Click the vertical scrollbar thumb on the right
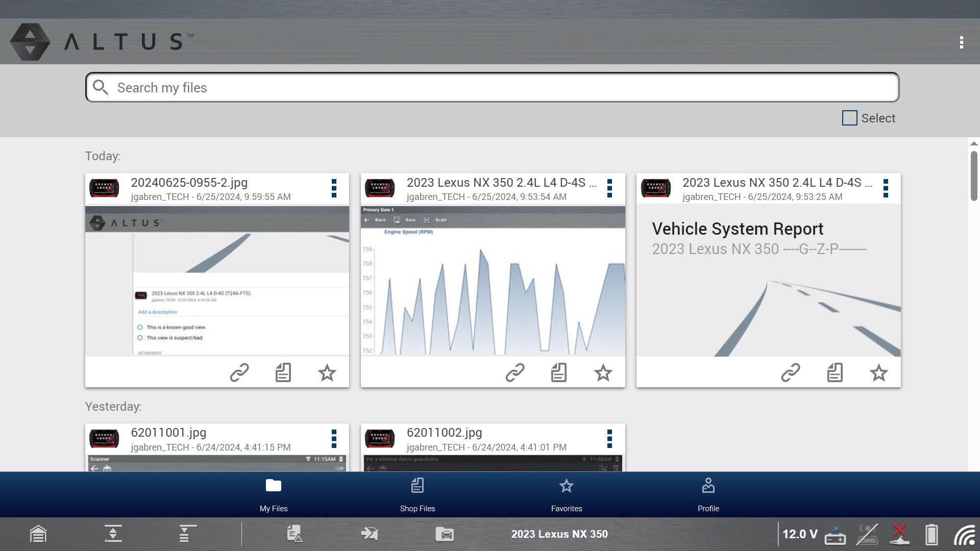This screenshot has width=980, height=551. 973,176
